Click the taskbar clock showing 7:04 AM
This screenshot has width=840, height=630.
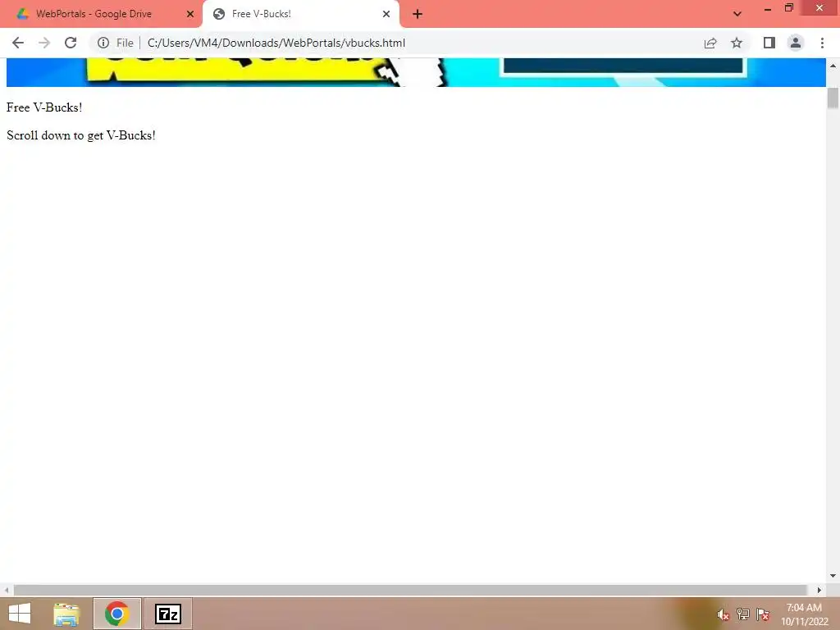(804, 614)
